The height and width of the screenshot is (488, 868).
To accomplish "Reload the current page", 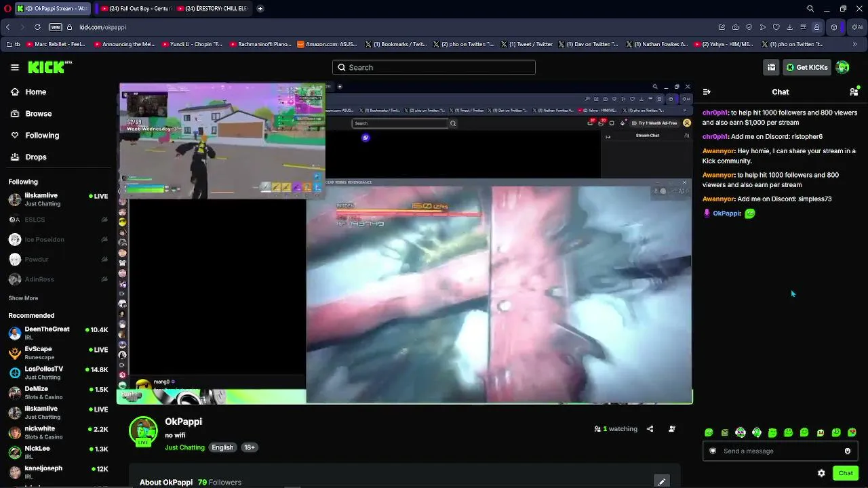I will click(x=37, y=27).
